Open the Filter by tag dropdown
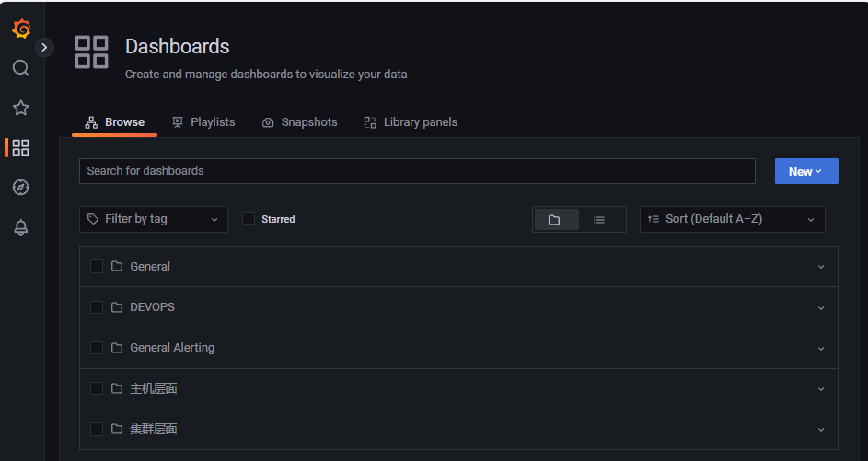Screen dimensions: 868x461 pos(154,219)
